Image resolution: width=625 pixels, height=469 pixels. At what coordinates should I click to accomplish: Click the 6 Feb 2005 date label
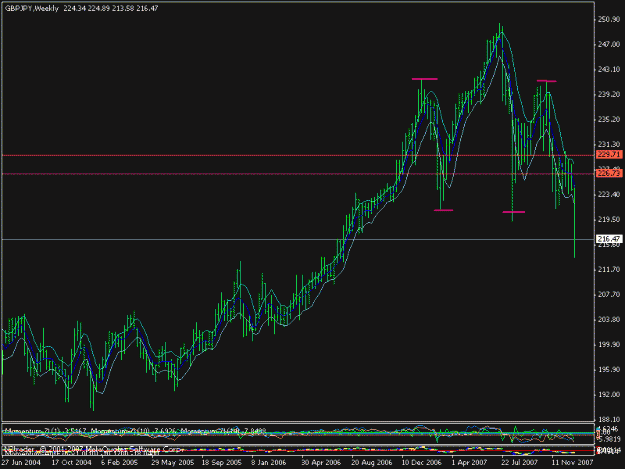coord(119,463)
